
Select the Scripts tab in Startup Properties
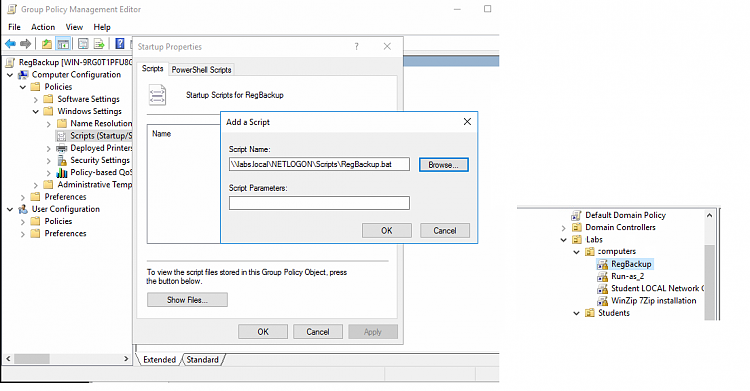pos(153,69)
